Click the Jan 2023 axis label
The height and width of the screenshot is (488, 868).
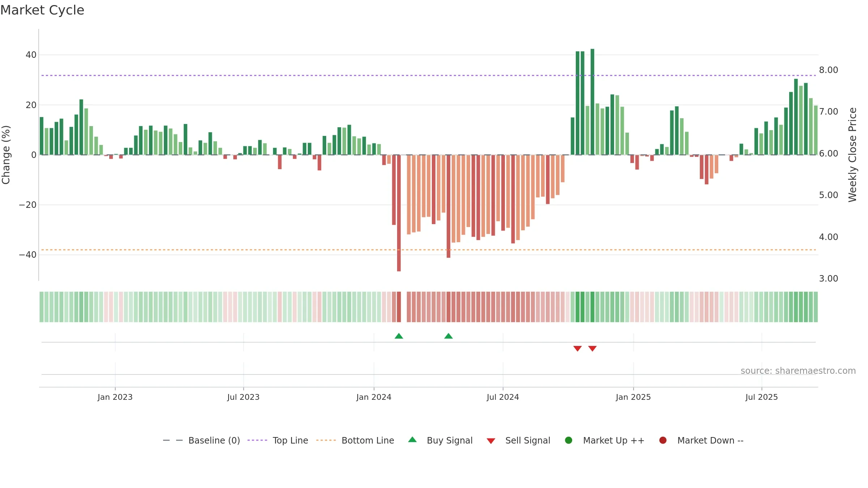click(115, 397)
